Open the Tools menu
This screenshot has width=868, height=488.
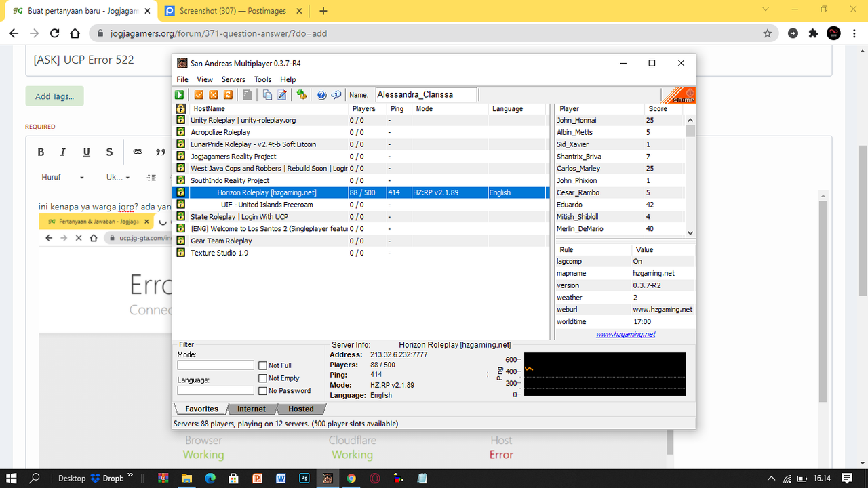tap(262, 79)
